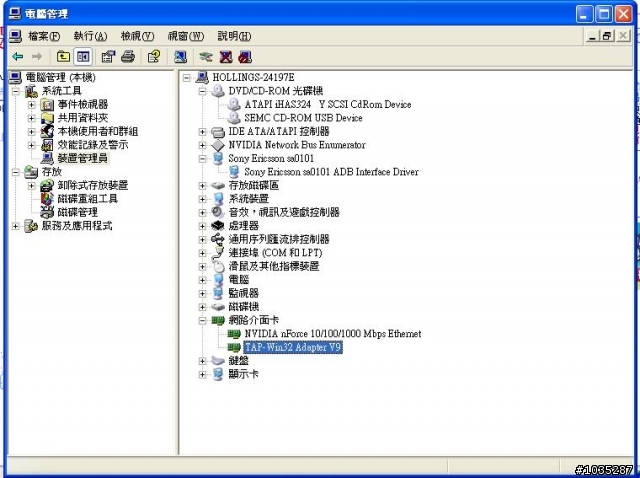
Task: Select 電腦 device category
Action: pyautogui.click(x=239, y=280)
